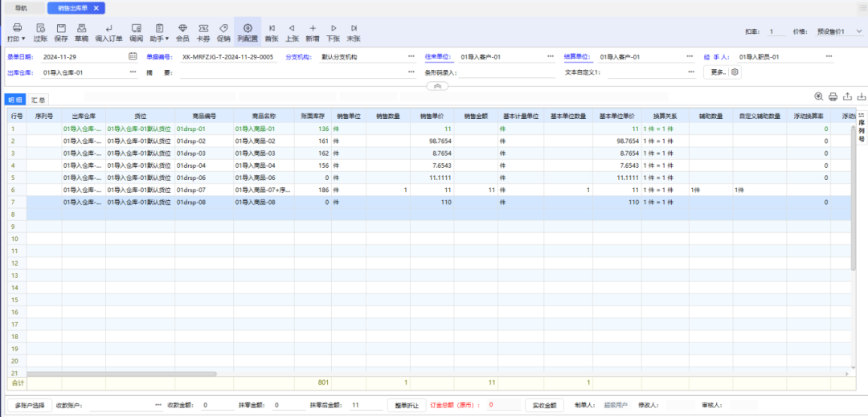This screenshot has height=417, width=868.
Task: Click the 摘要 summary input field
Action: pos(289,72)
